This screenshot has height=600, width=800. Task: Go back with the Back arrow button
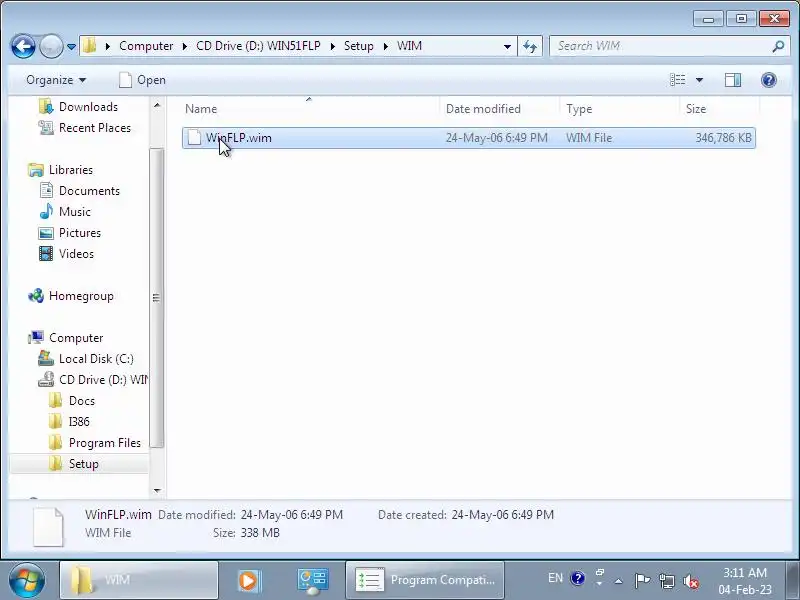coord(23,46)
